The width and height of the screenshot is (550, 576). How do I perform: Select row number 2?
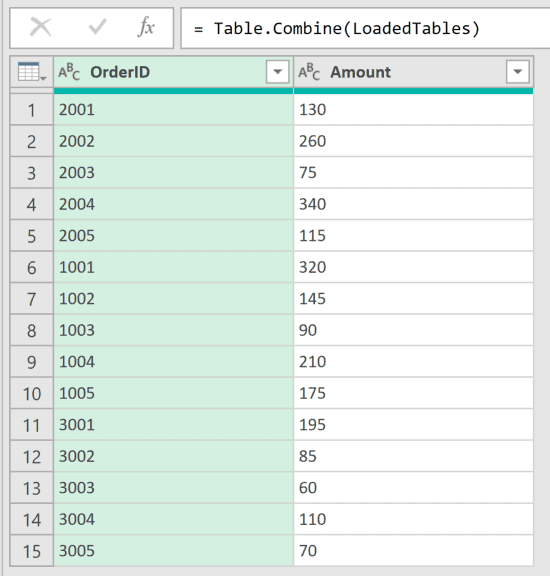click(x=32, y=141)
